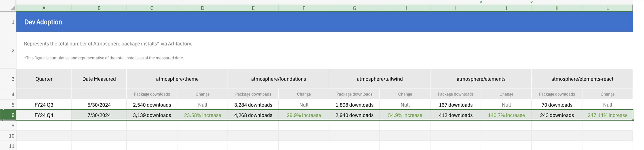Click the 247.14% increase cell
The height and width of the screenshot is (150, 644).
tap(607, 115)
